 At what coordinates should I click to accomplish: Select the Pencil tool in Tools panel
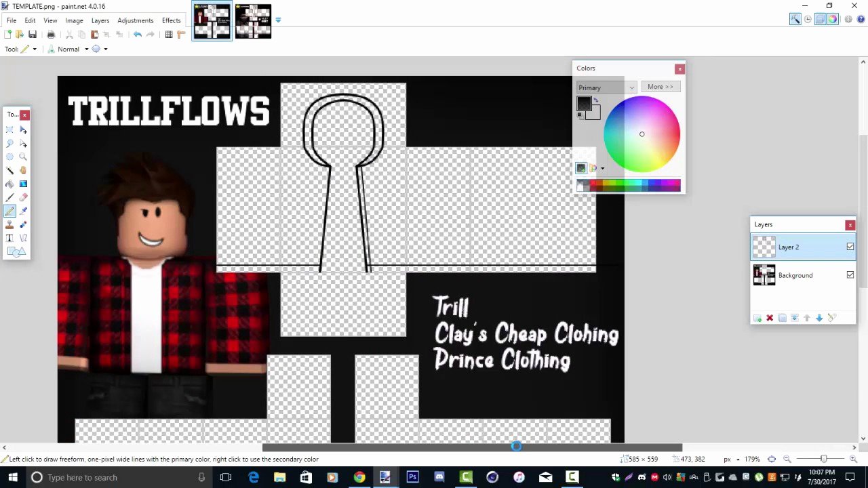[x=9, y=211]
